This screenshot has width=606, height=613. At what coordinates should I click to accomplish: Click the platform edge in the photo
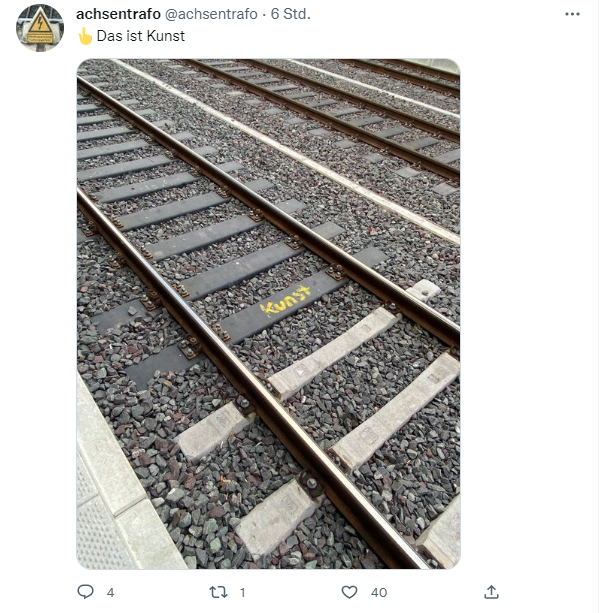tap(113, 489)
